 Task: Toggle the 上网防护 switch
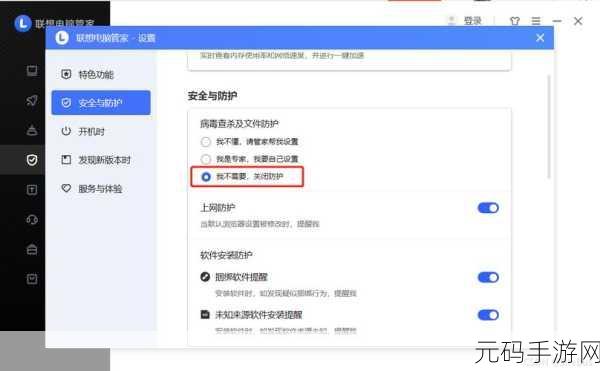pos(488,208)
